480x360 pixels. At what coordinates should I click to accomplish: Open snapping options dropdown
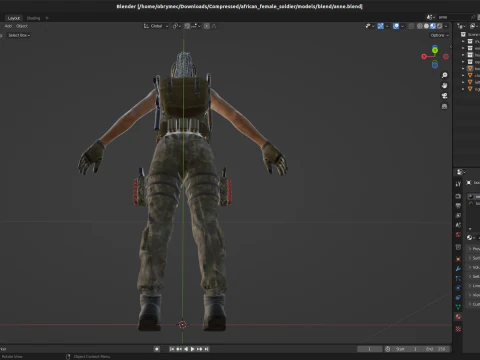coord(195,26)
